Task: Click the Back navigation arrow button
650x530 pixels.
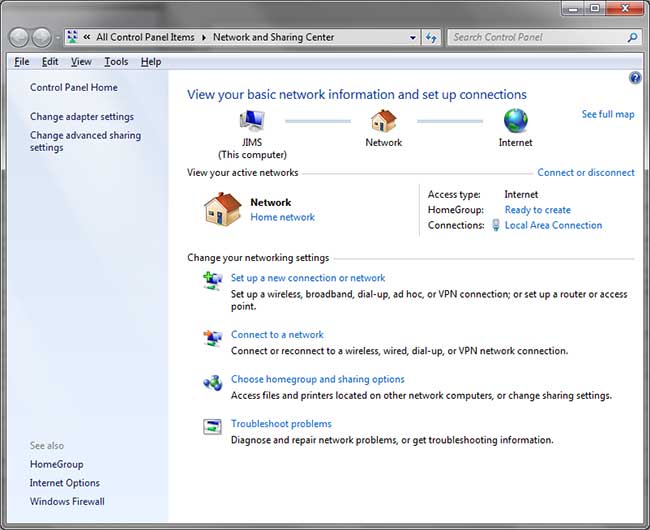Action: [x=19, y=38]
